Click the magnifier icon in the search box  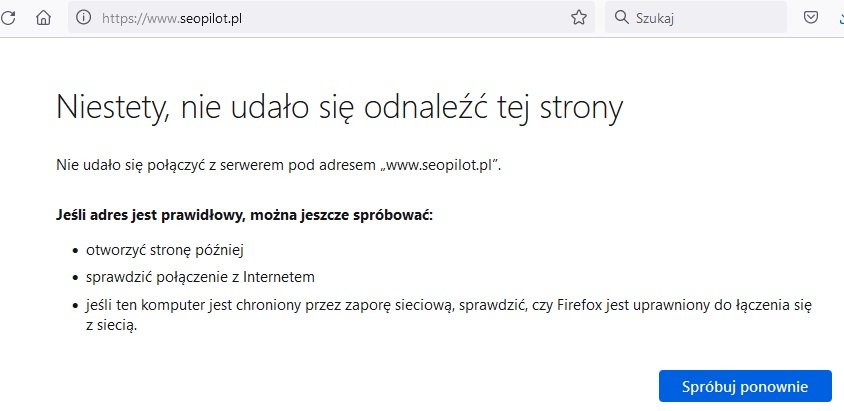pyautogui.click(x=621, y=17)
